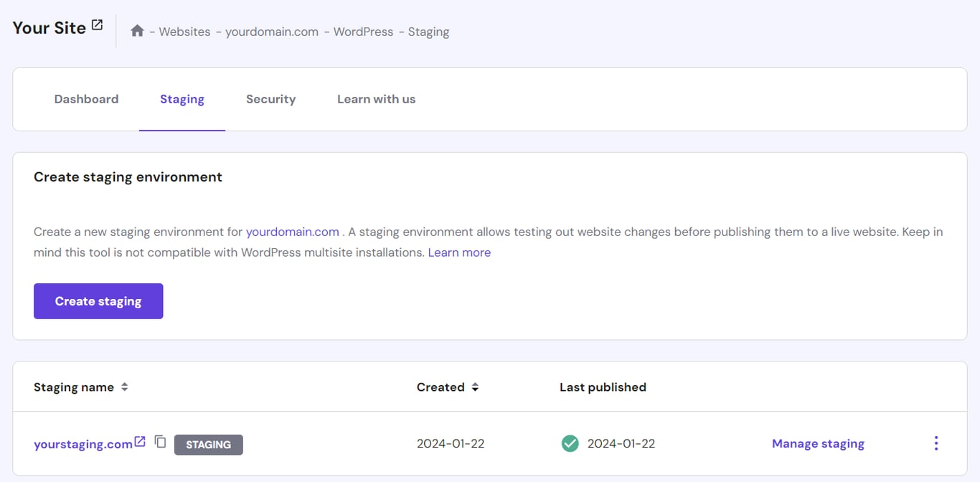Copy the staging site URL

(x=160, y=443)
